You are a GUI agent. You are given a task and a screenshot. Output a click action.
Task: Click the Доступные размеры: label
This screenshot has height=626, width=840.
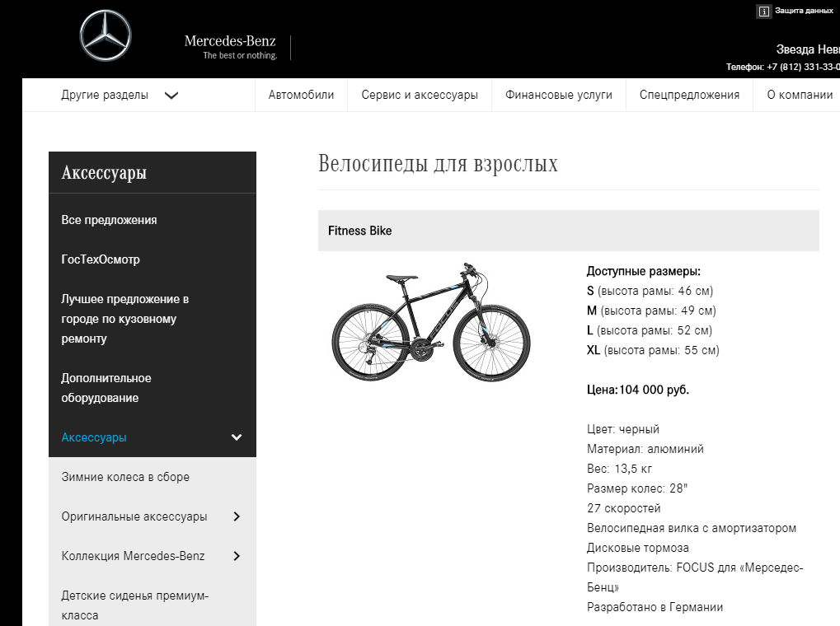coord(643,272)
